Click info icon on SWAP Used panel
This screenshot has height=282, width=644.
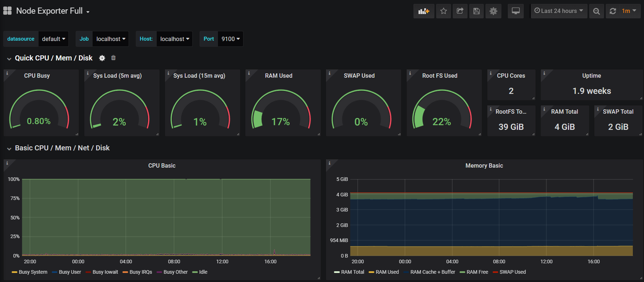pyautogui.click(x=330, y=73)
